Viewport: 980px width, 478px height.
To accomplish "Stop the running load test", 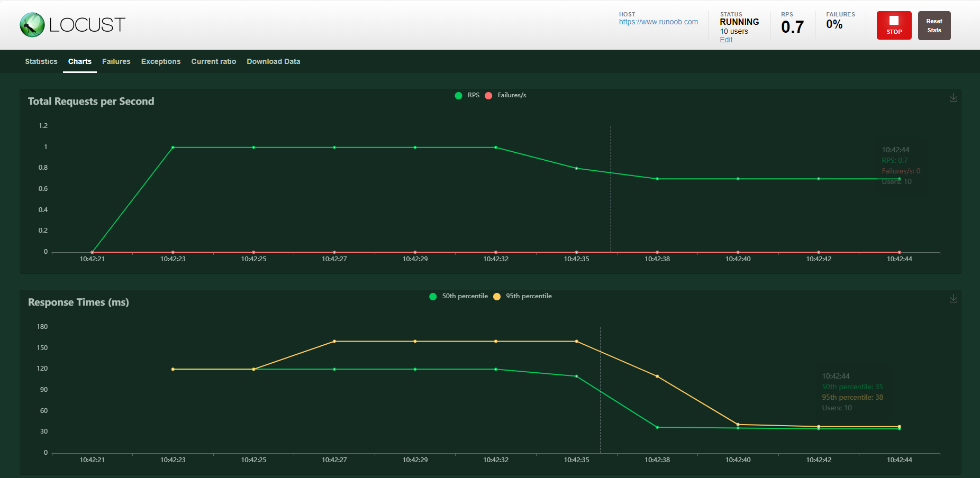I will click(894, 25).
